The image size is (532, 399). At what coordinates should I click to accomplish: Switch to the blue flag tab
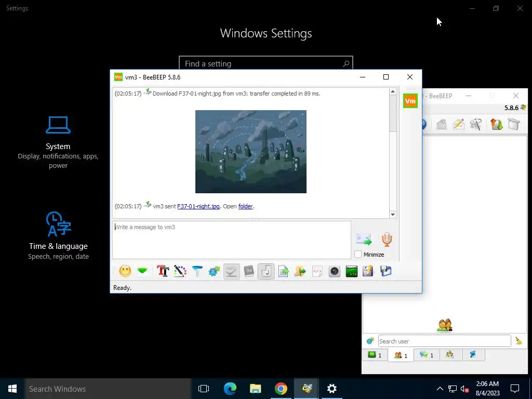coord(473,355)
